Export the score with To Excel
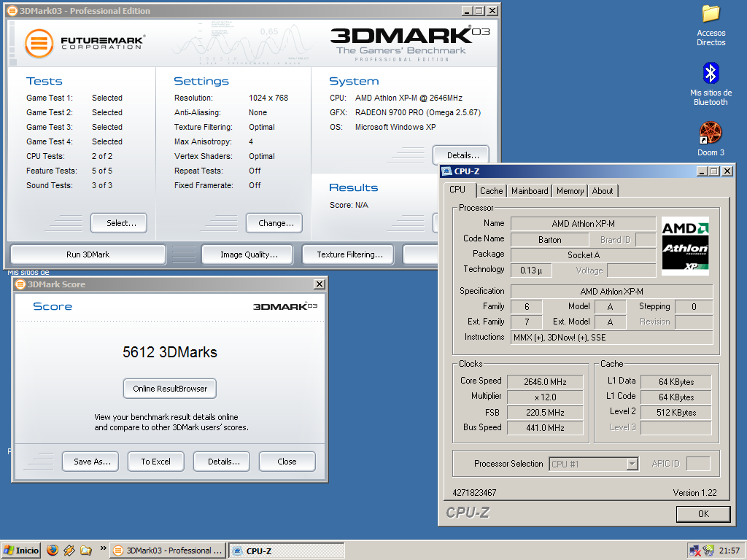This screenshot has height=560, width=747. (x=155, y=462)
